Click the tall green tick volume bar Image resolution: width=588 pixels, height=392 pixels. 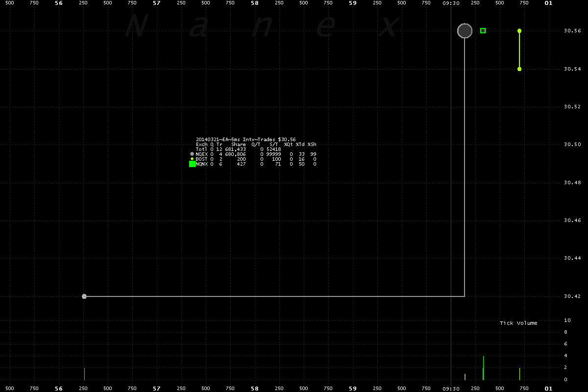pos(483,368)
